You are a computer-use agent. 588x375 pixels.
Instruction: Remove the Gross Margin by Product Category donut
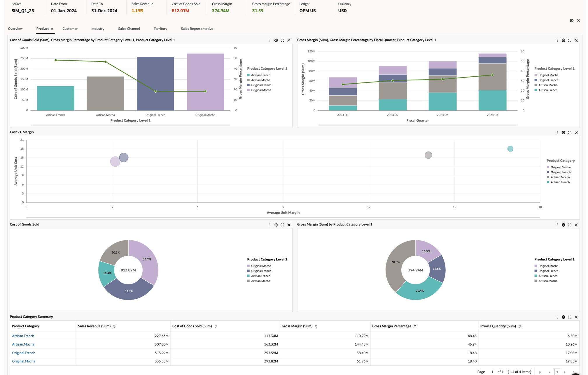tap(576, 225)
